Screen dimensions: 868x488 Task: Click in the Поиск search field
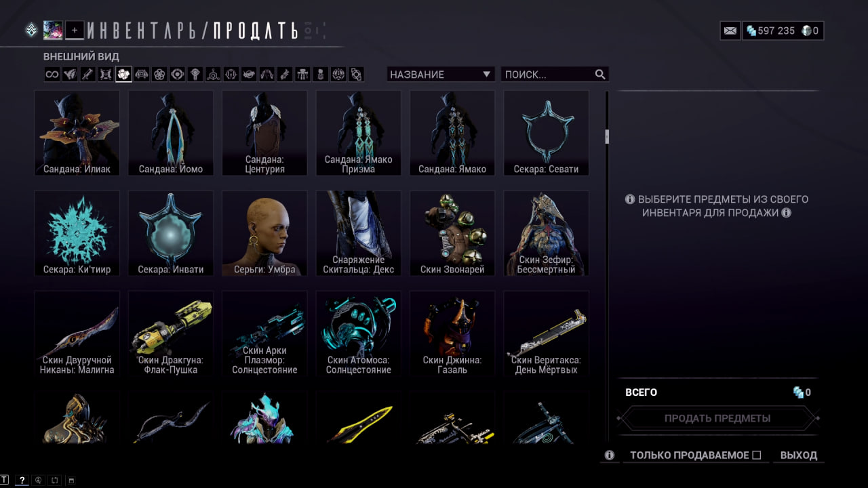pos(548,75)
